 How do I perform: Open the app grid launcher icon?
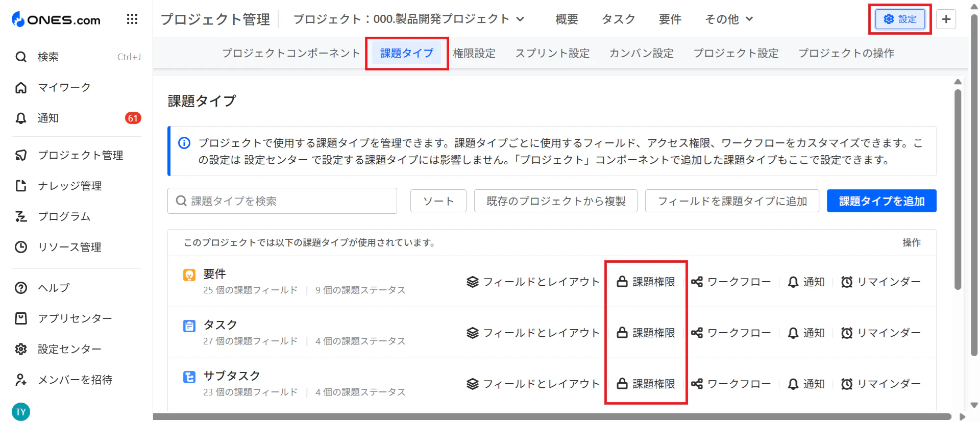tap(132, 19)
